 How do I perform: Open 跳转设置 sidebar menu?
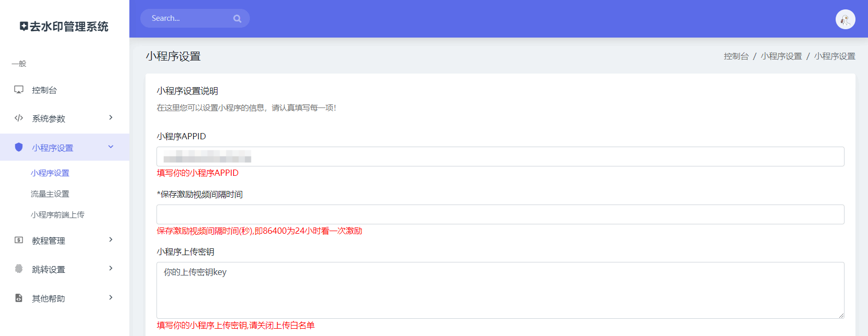pos(65,269)
